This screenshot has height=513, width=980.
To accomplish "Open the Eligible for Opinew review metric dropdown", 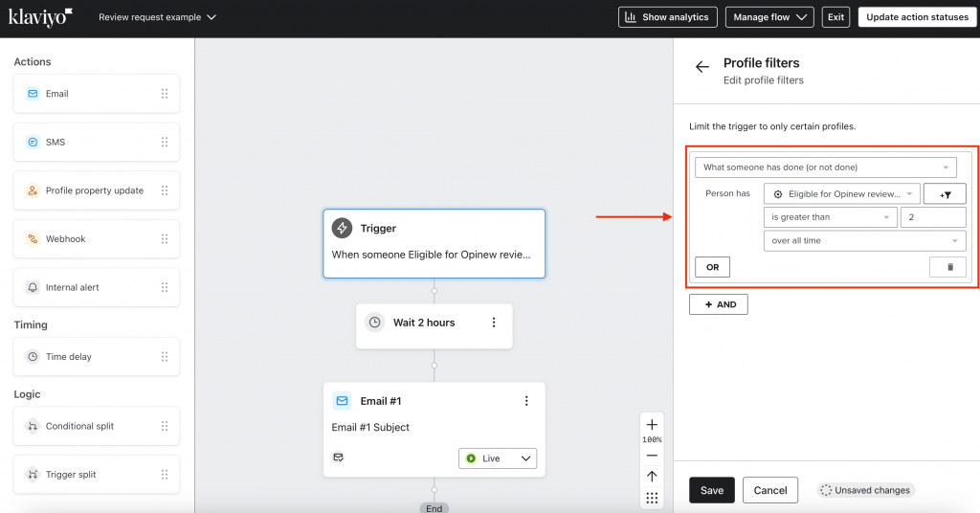I will [841, 194].
